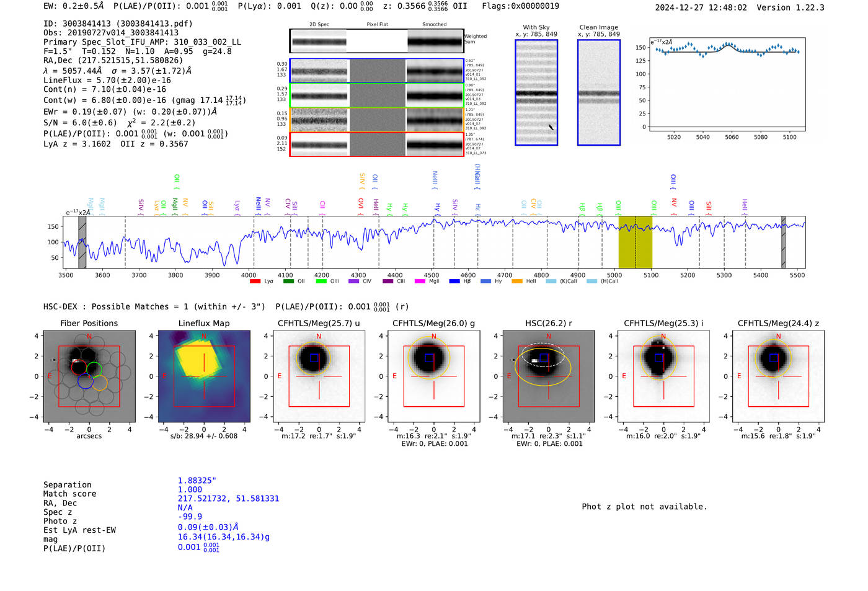Click the Flags:0x00000019 text
This screenshot has width=868, height=591.
click(520, 6)
